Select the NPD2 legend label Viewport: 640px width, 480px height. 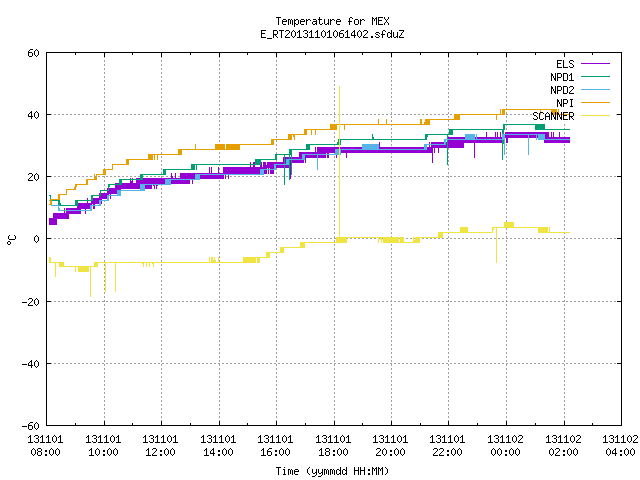(562, 90)
